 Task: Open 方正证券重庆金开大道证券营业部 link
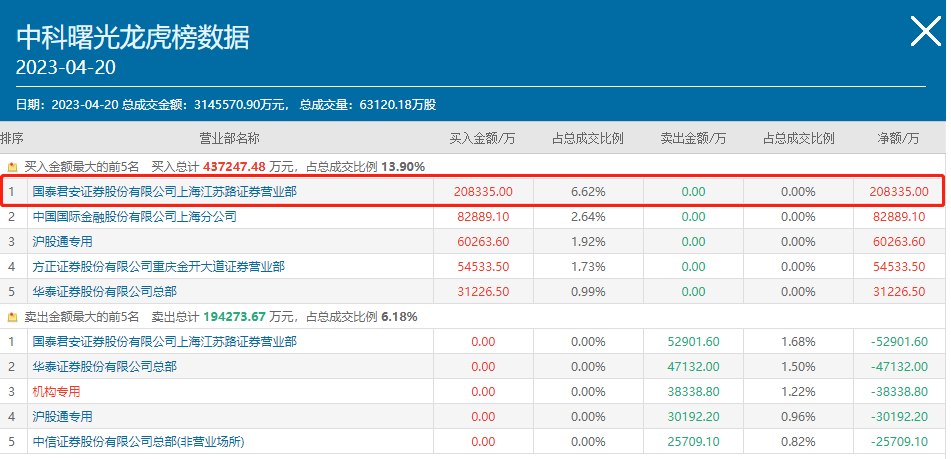158,267
